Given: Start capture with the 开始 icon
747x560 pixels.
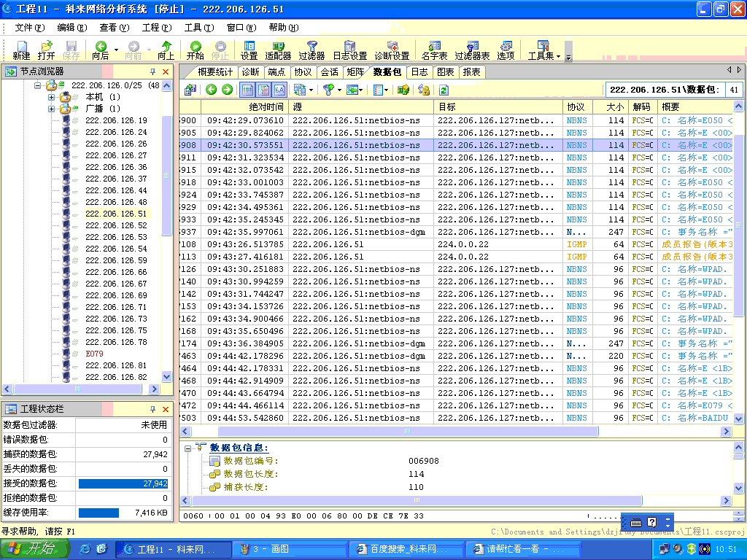Looking at the screenshot, I should [x=195, y=50].
